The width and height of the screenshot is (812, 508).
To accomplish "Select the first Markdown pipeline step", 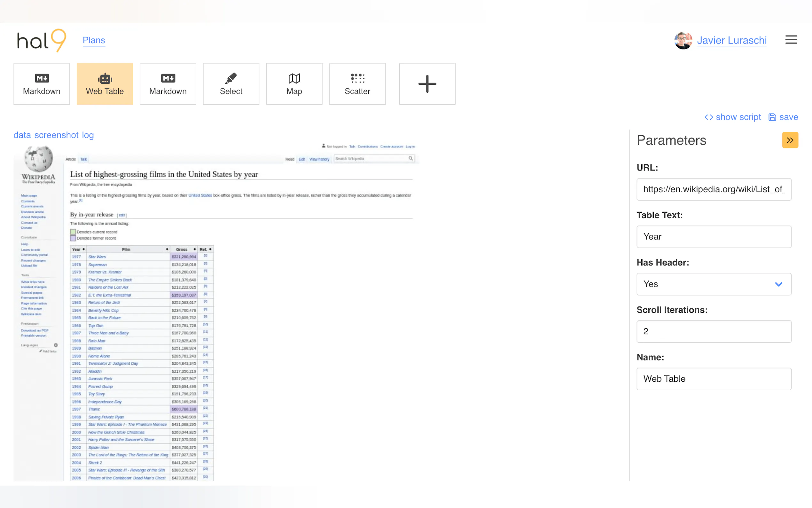I will (x=42, y=84).
